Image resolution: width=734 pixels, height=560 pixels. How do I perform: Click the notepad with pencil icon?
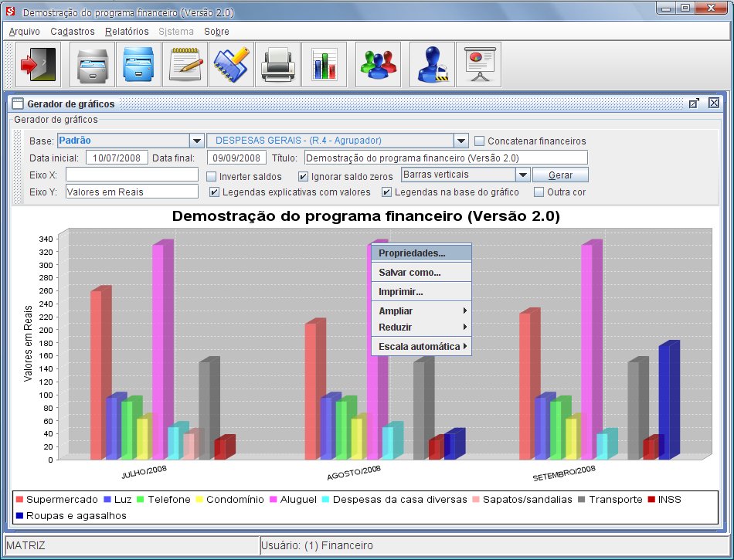185,65
